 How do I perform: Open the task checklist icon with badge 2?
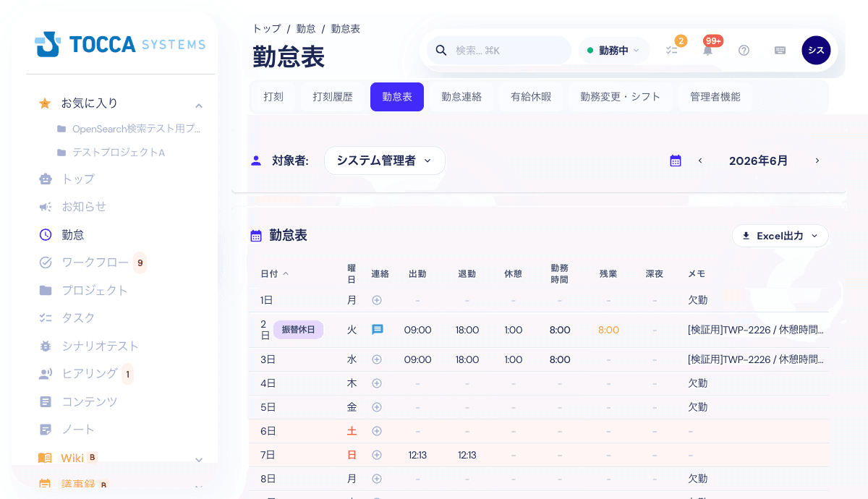coord(672,51)
